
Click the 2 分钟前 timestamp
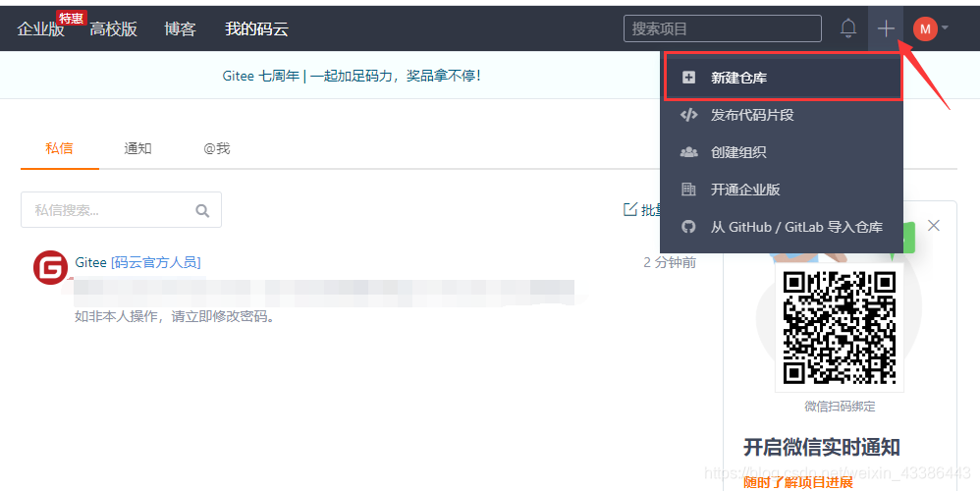click(670, 262)
